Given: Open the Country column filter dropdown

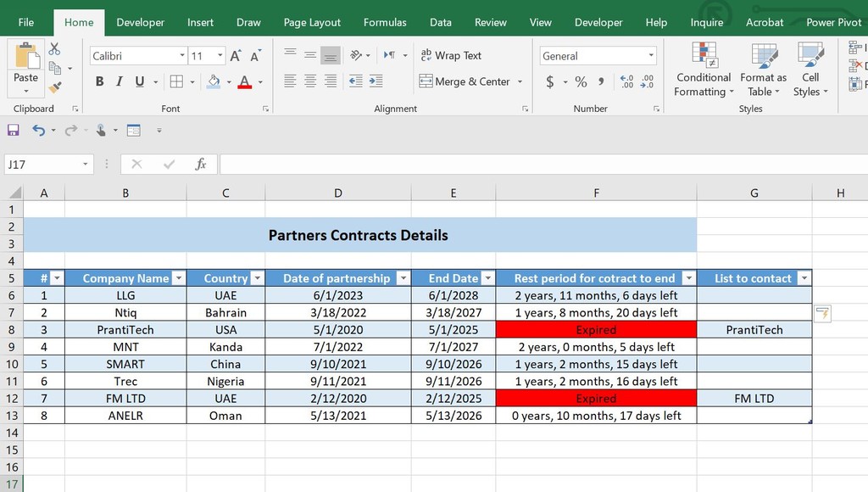Looking at the screenshot, I should coord(256,278).
